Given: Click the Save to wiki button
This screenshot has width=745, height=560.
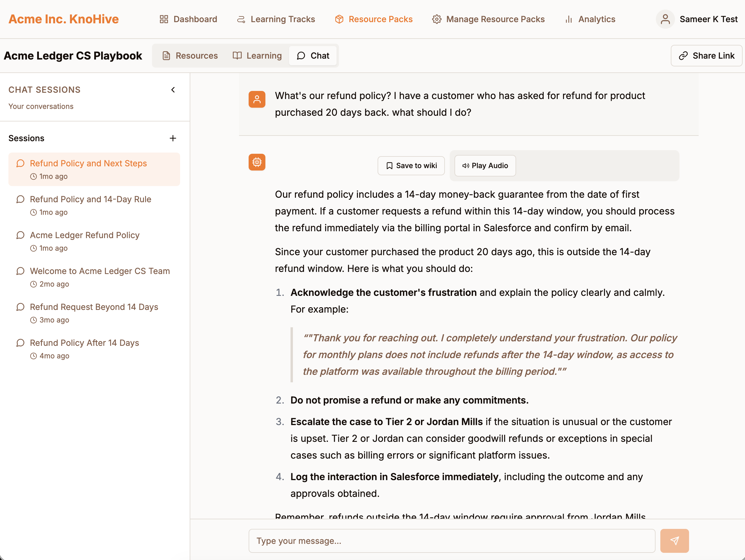Looking at the screenshot, I should click(x=411, y=166).
